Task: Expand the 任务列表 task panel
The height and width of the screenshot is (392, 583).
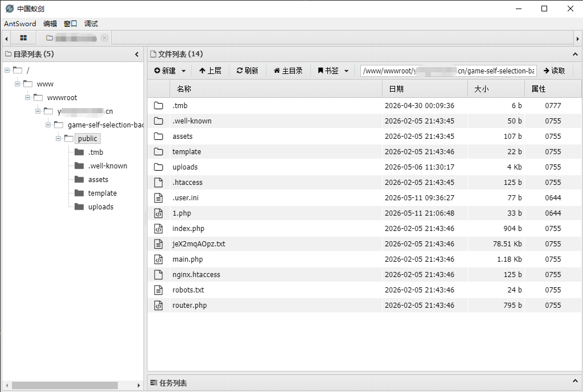Action: 575,382
